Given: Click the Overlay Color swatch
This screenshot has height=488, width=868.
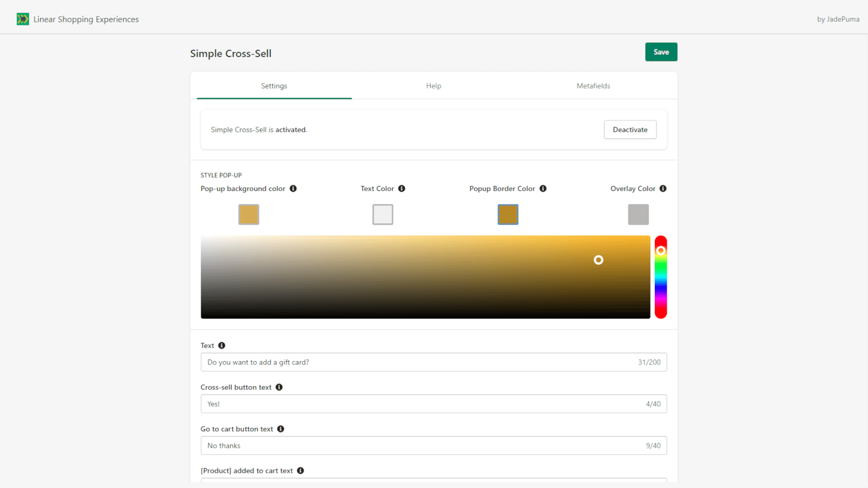Looking at the screenshot, I should pos(638,214).
